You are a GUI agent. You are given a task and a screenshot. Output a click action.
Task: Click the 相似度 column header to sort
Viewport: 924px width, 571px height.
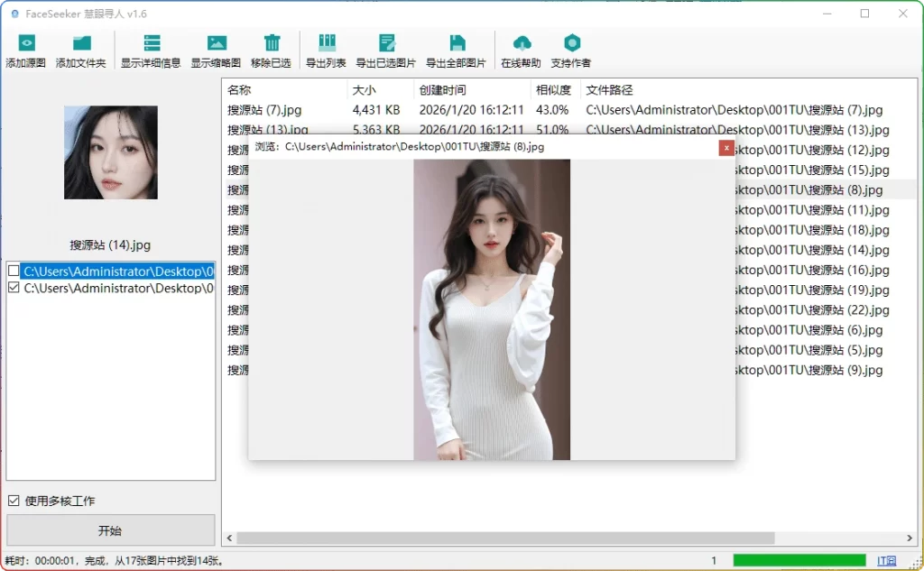click(552, 90)
